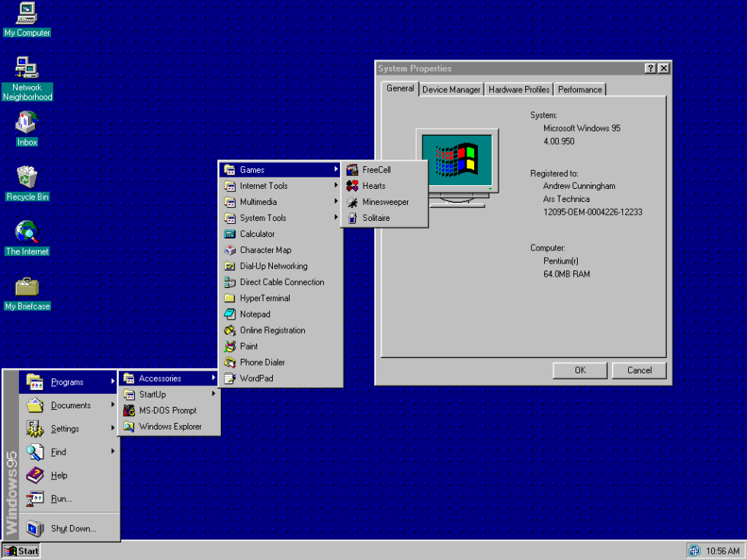
Task: Launch Paint from Accessories
Action: click(x=249, y=346)
